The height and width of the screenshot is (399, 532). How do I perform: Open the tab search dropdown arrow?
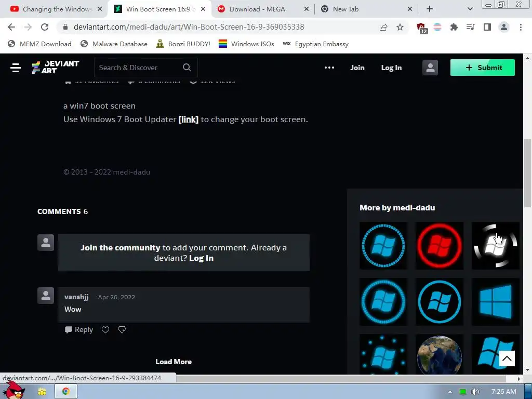[x=470, y=9]
